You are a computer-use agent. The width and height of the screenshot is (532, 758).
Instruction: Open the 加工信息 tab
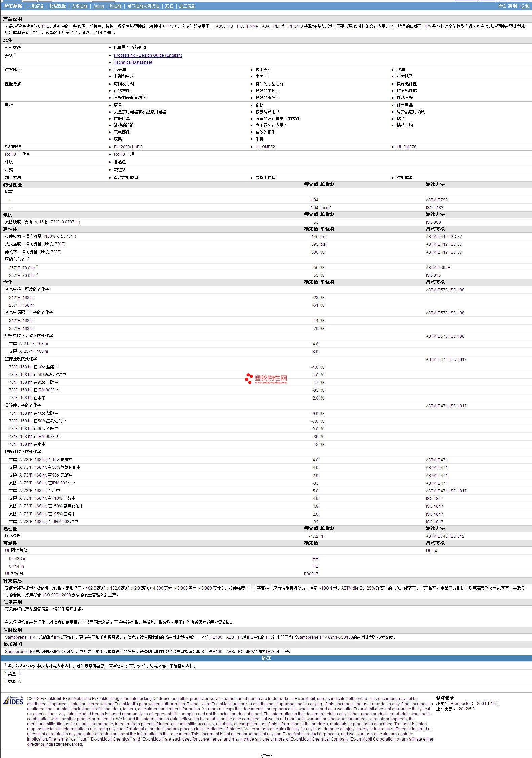coord(187,6)
